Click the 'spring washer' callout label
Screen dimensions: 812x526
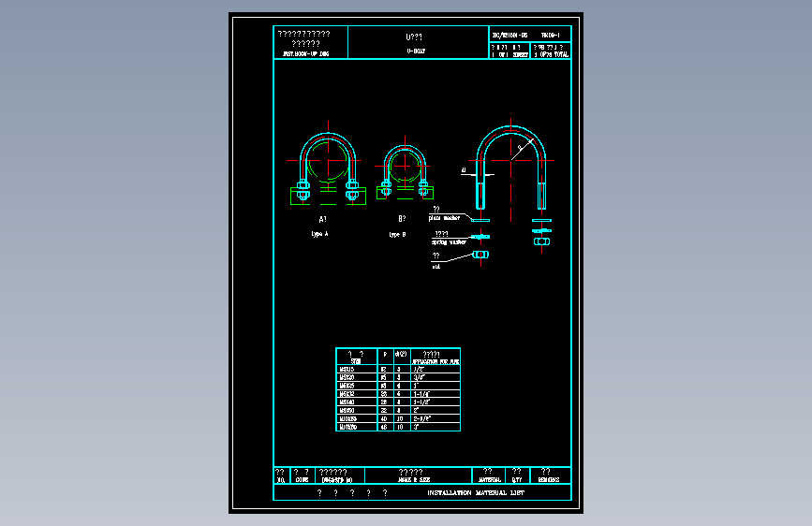pyautogui.click(x=449, y=242)
